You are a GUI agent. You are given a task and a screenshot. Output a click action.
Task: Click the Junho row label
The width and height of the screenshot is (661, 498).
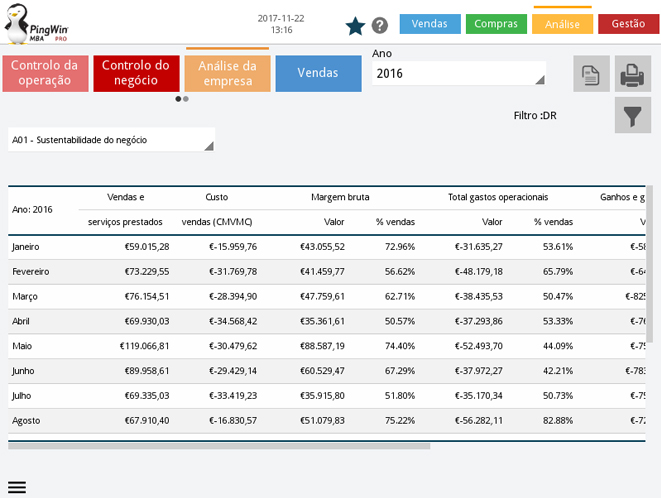click(x=23, y=371)
